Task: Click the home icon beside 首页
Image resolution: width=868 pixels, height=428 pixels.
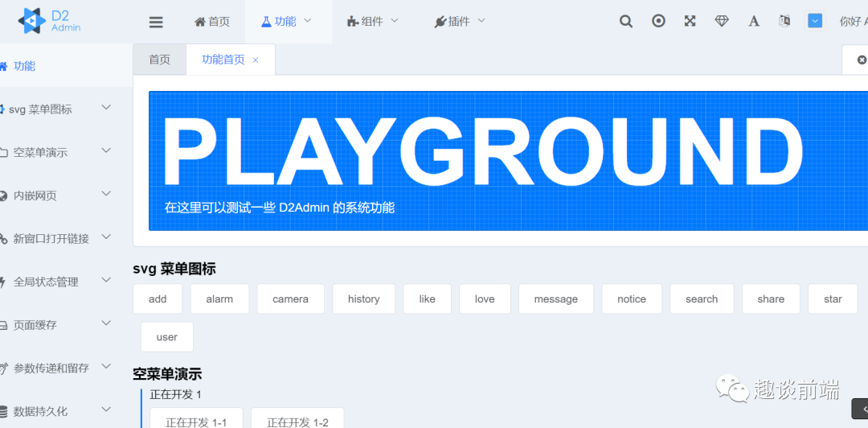Action: click(x=200, y=22)
